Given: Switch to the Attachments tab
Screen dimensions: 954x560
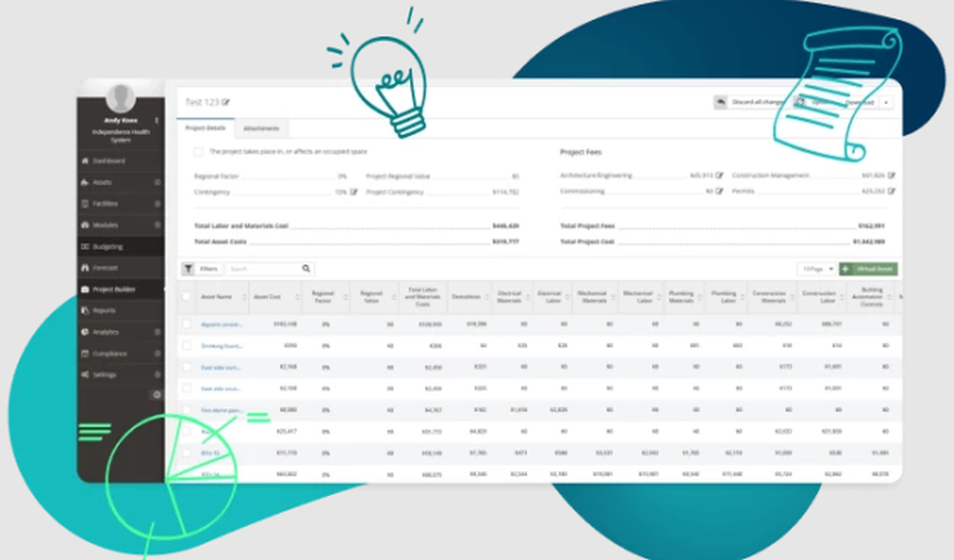Looking at the screenshot, I should click(261, 129).
